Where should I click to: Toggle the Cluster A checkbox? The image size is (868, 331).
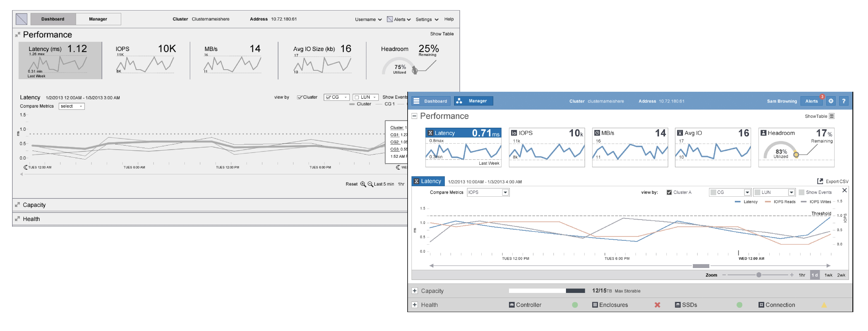pos(669,192)
